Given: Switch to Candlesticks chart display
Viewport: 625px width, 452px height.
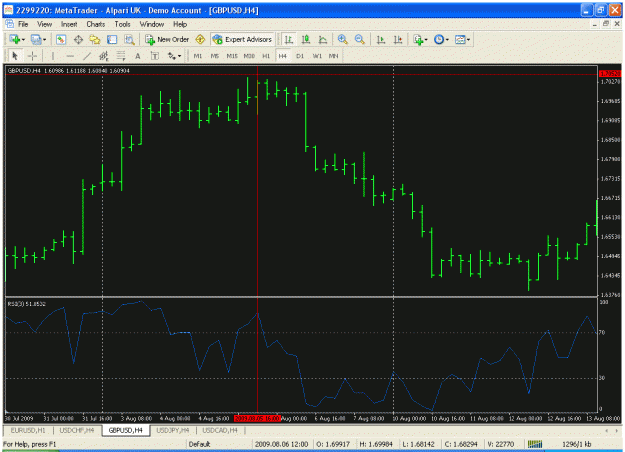Looking at the screenshot, I should [306, 39].
